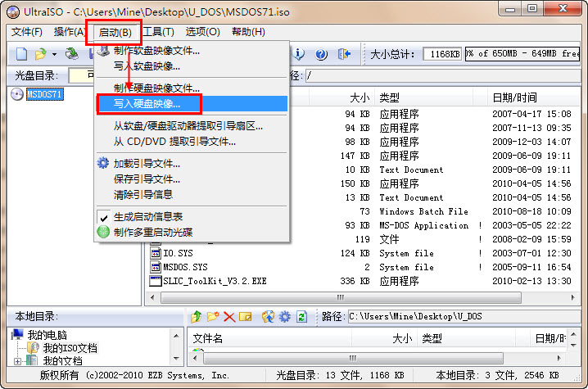The width and height of the screenshot is (588, 389).
Task: Click the floppy icon beside 制作软盘映像文件
Action: click(104, 51)
